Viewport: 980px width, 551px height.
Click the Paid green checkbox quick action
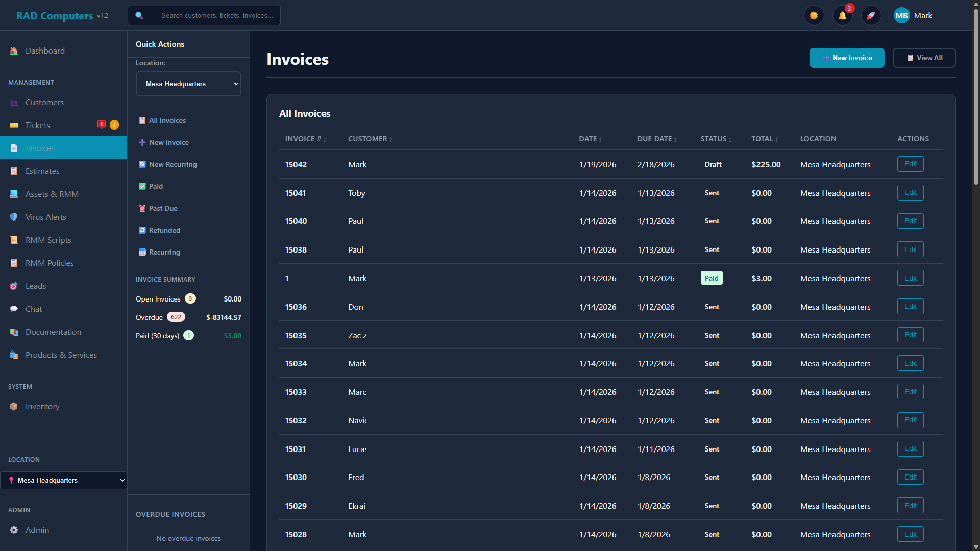(142, 186)
